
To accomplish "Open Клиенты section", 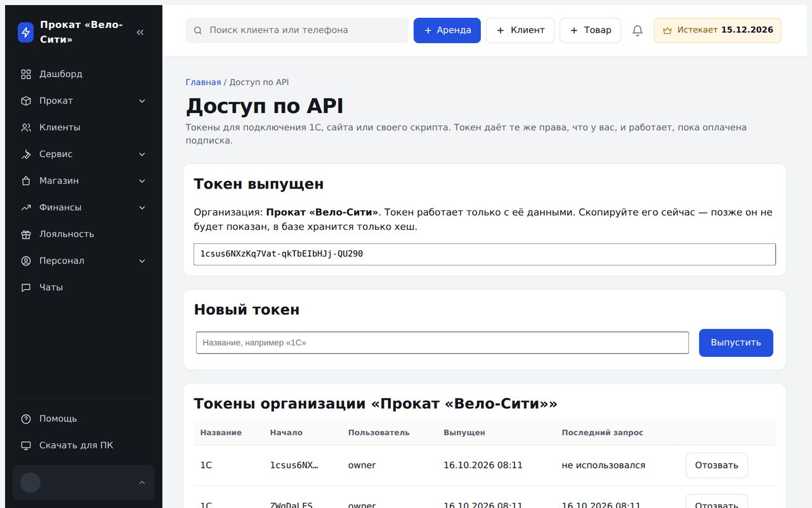I will pyautogui.click(x=84, y=128).
